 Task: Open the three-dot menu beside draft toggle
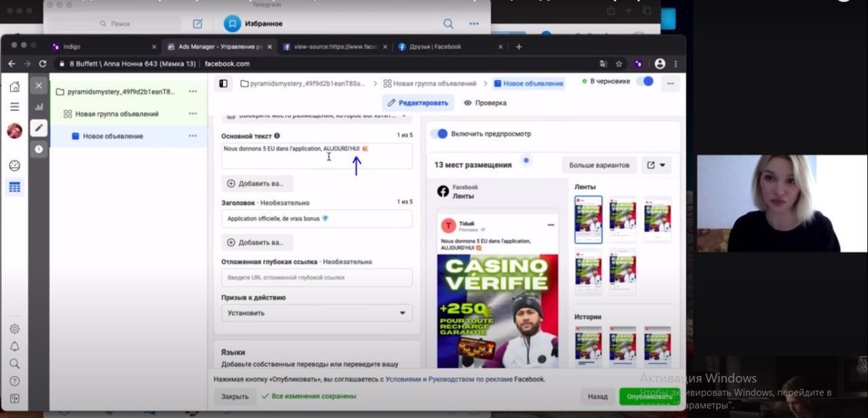[x=670, y=83]
